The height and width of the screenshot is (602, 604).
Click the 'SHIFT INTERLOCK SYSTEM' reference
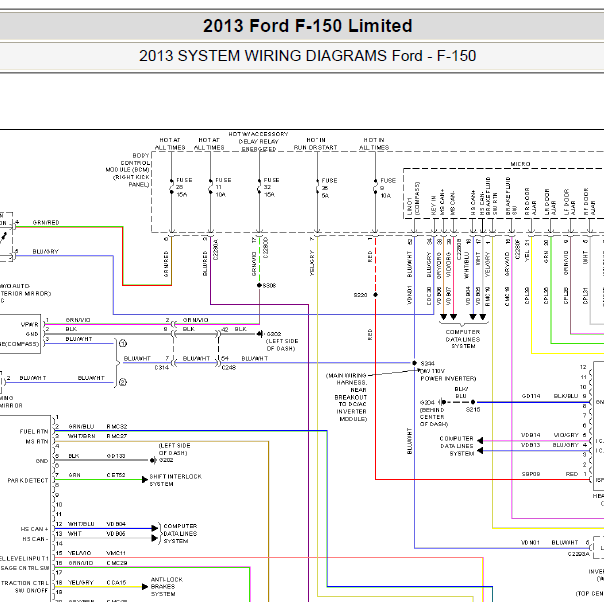(176, 480)
